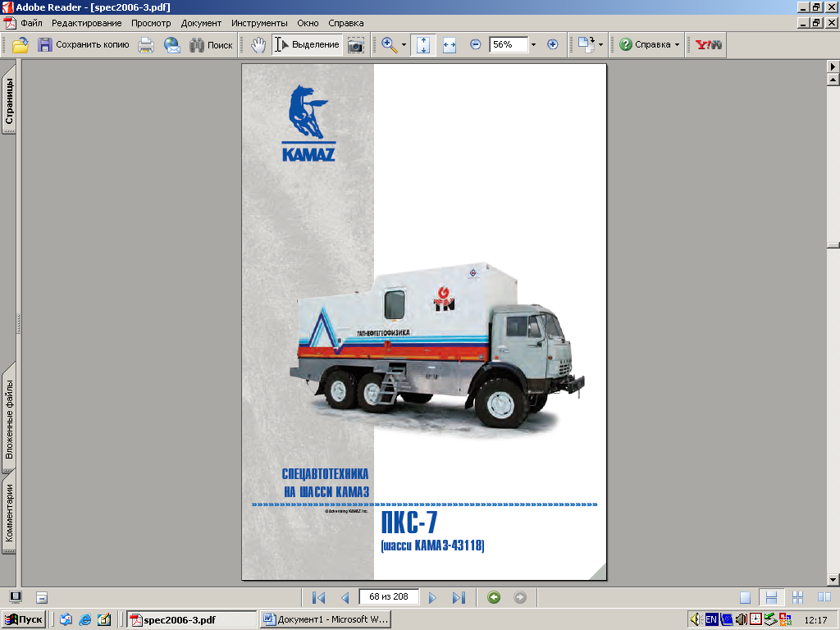This screenshot has width=840, height=630.
Task: Open the zoom percentage dropdown
Action: (x=533, y=44)
